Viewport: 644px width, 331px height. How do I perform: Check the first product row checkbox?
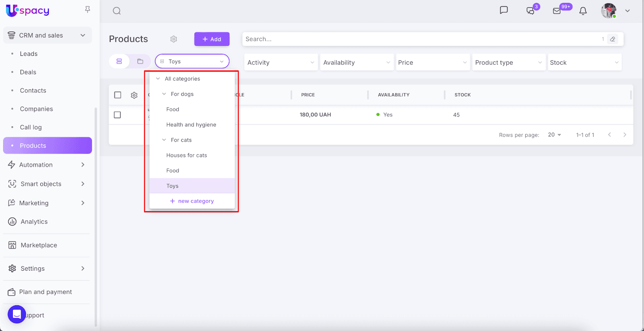[x=118, y=115]
